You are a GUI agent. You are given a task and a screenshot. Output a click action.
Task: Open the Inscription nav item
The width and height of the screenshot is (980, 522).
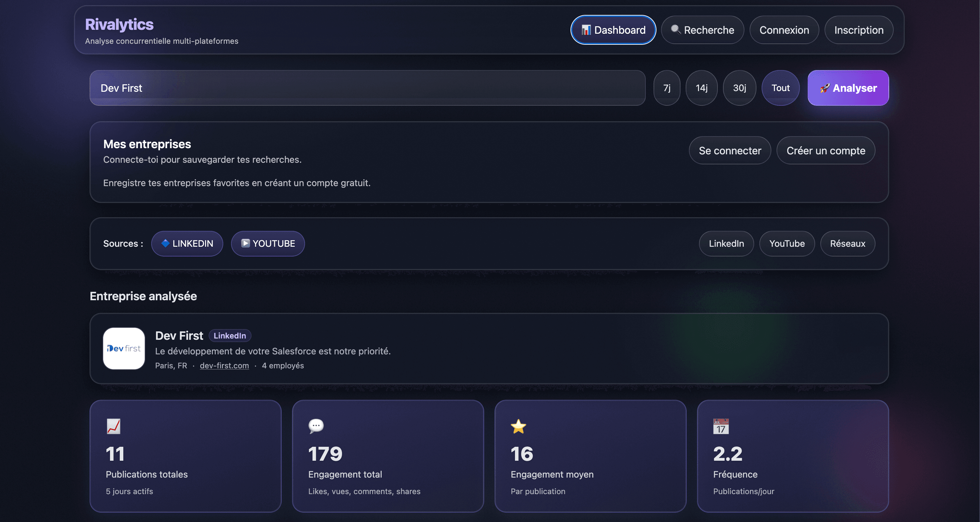pyautogui.click(x=859, y=30)
